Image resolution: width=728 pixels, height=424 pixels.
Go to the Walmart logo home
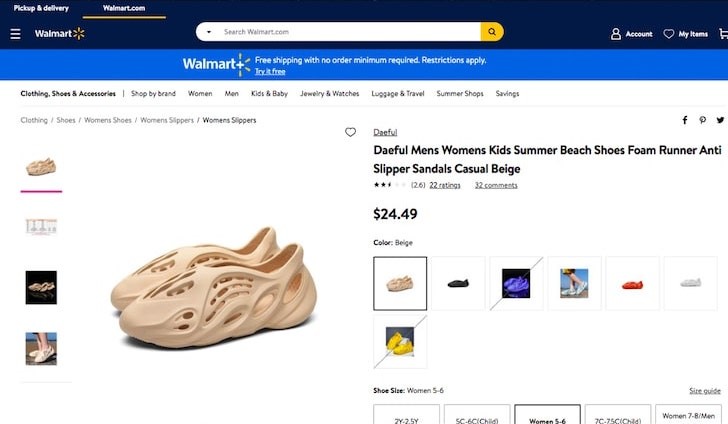pyautogui.click(x=60, y=33)
